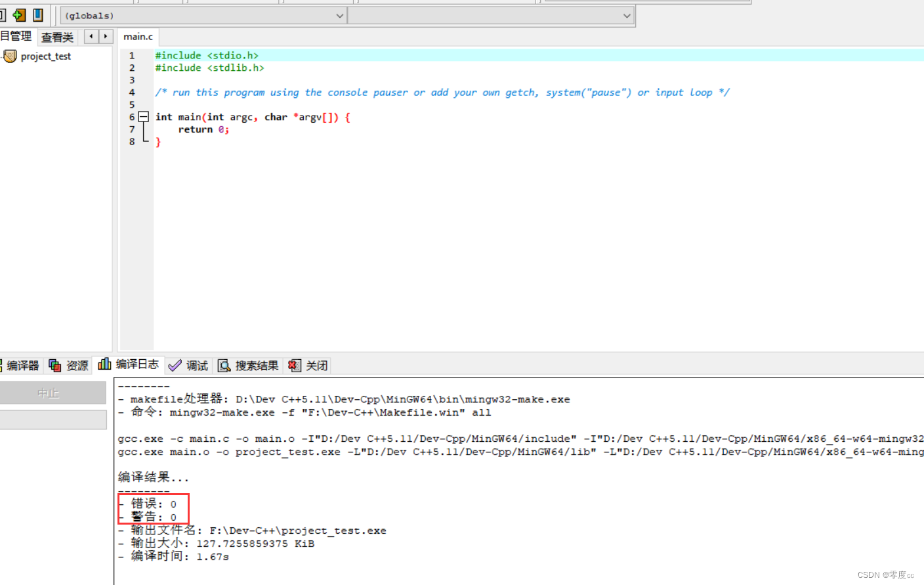Screen dimensions: 924x585
Task: Click the 输出大小 127.7255859375 KiB line
Action: pyautogui.click(x=217, y=543)
